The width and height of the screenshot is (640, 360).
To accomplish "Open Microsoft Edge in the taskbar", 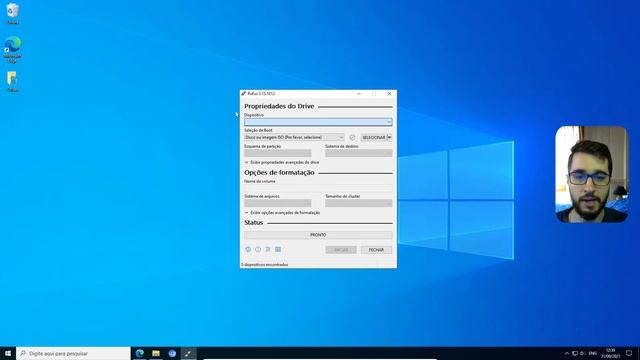I will [x=140, y=353].
